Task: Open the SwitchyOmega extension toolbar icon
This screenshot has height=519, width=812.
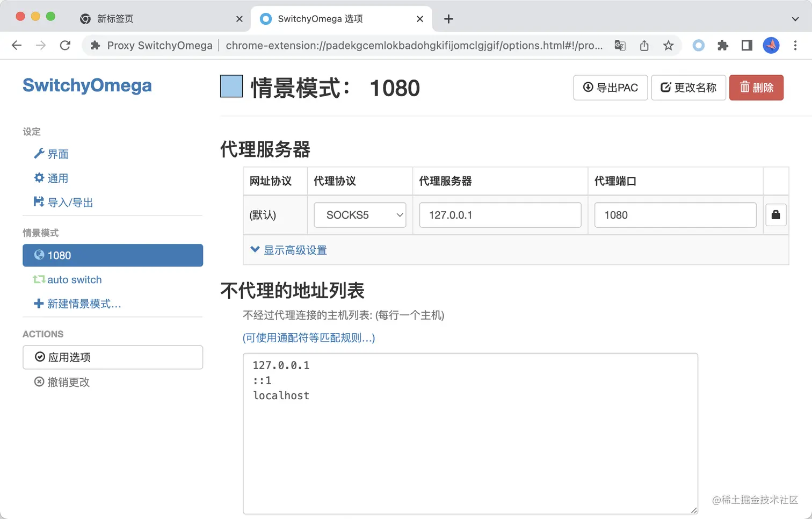Action: tap(698, 46)
